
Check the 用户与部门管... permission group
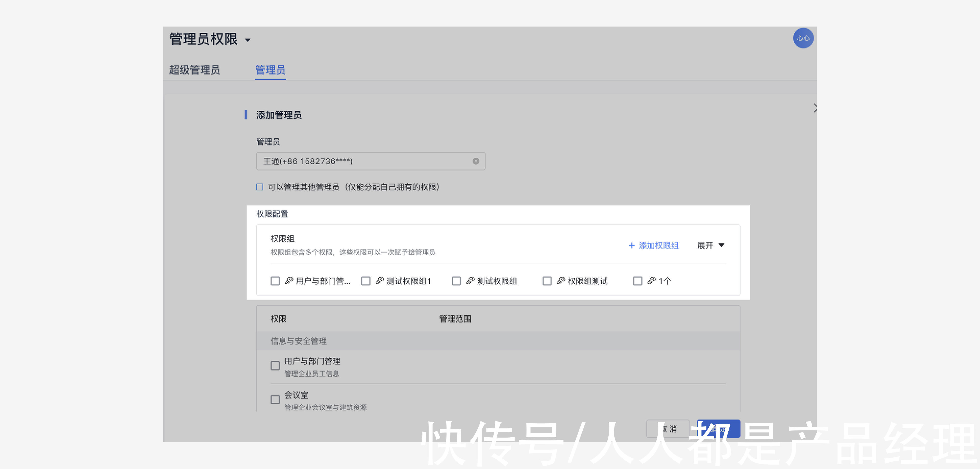click(275, 281)
